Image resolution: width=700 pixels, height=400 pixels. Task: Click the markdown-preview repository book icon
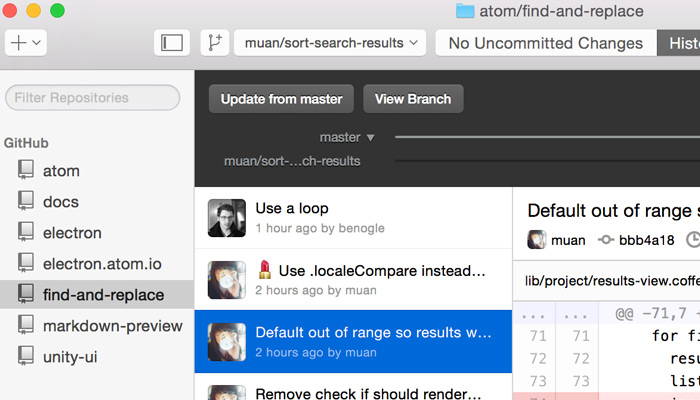click(26, 325)
